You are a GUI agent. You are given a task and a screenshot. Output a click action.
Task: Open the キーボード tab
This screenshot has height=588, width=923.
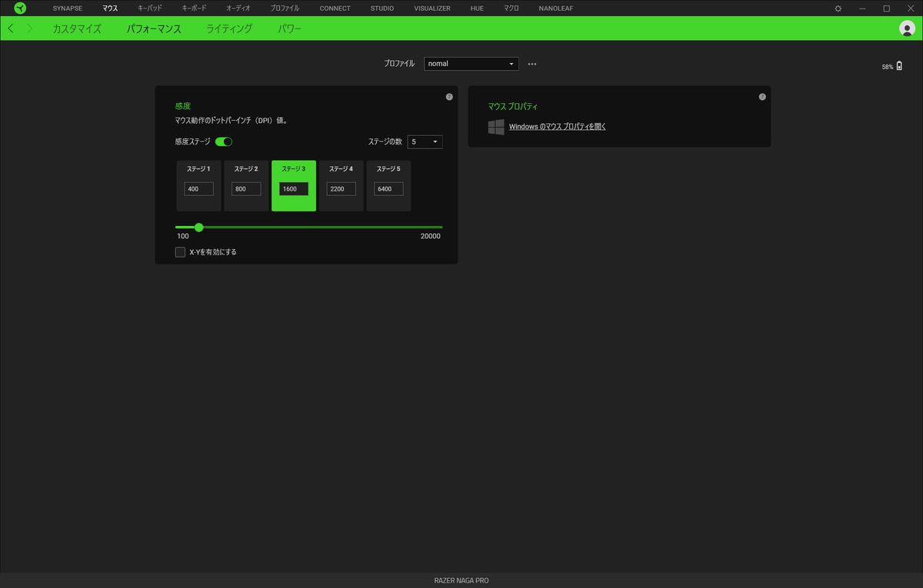coord(194,8)
